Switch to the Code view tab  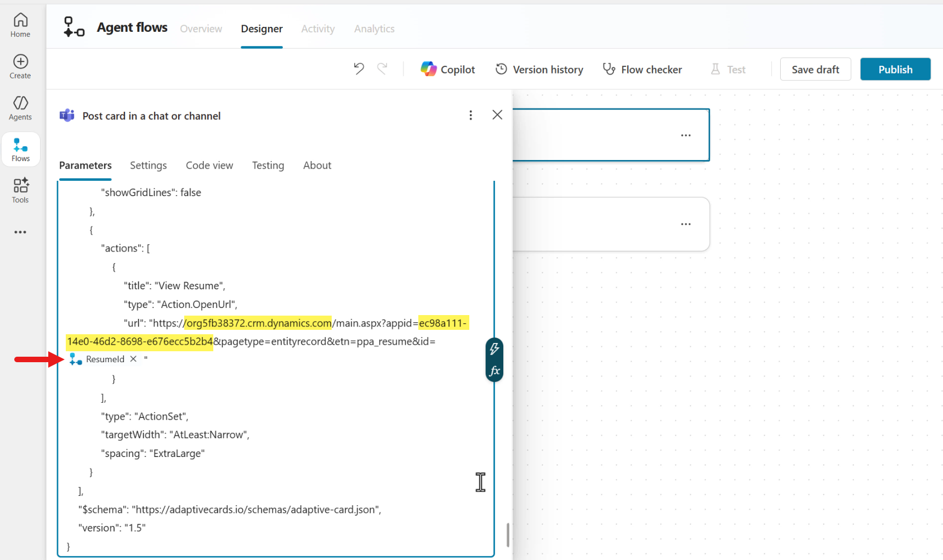pos(209,165)
